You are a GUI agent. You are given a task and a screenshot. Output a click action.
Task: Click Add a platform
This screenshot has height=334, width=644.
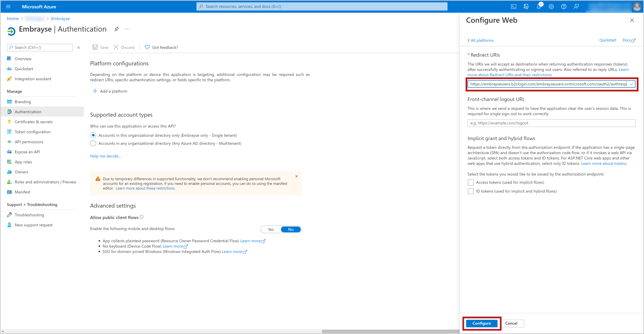tap(110, 91)
